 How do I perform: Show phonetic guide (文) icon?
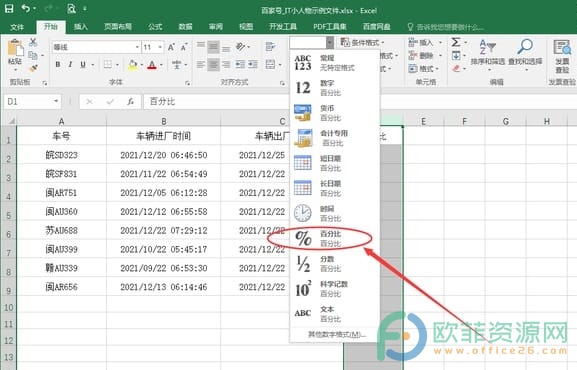tap(176, 64)
